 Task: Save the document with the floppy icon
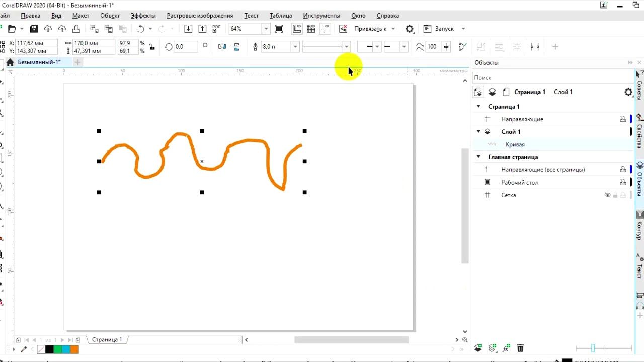tap(34, 29)
